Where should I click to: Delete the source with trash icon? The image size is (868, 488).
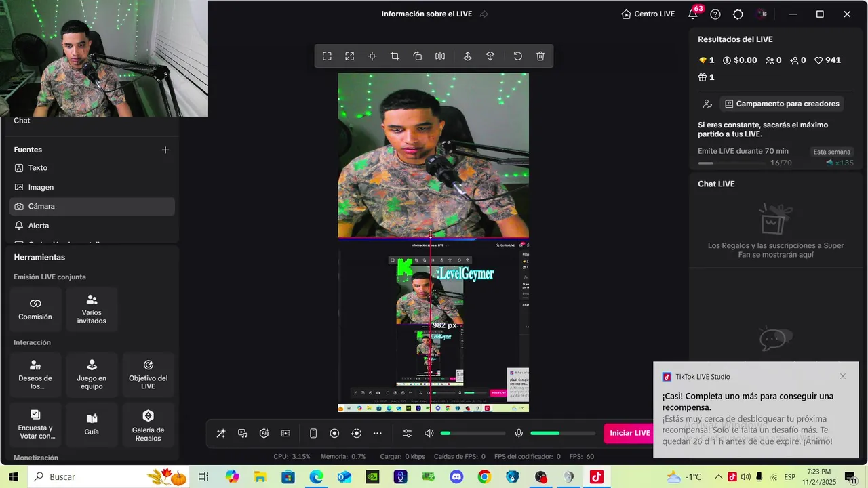tap(540, 56)
